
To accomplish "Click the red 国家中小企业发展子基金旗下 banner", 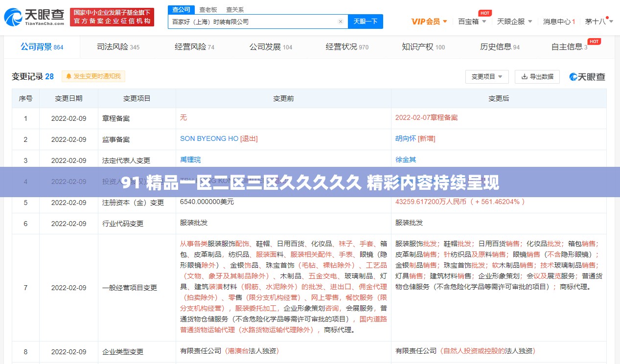I will click(x=112, y=17).
